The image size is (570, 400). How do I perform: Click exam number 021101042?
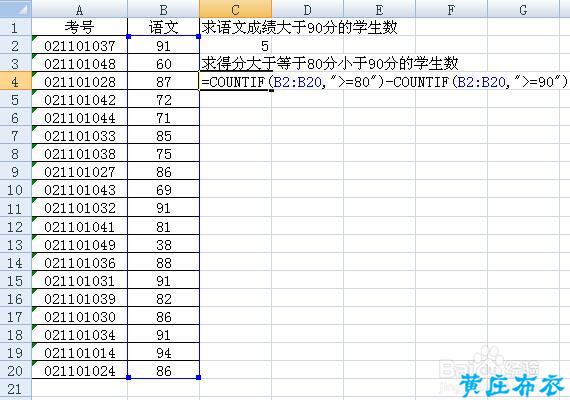click(x=80, y=99)
